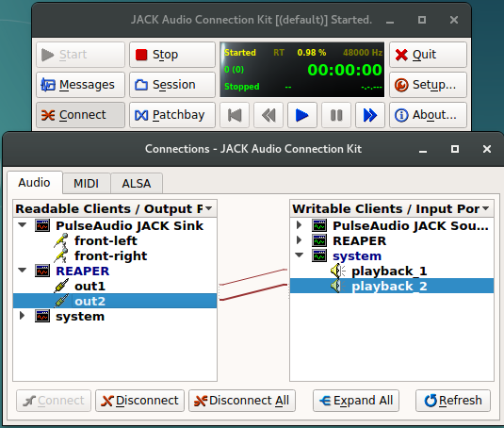
Task: Click the transport backward button
Action: pos(268,115)
